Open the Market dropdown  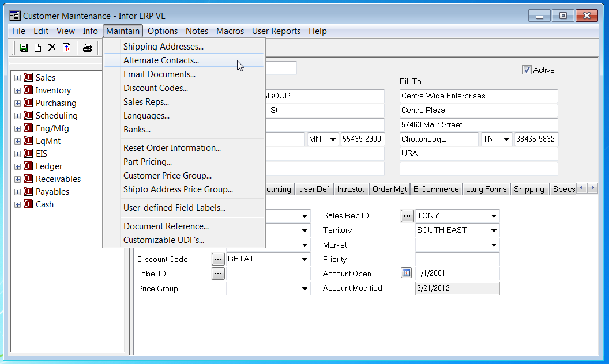point(494,245)
